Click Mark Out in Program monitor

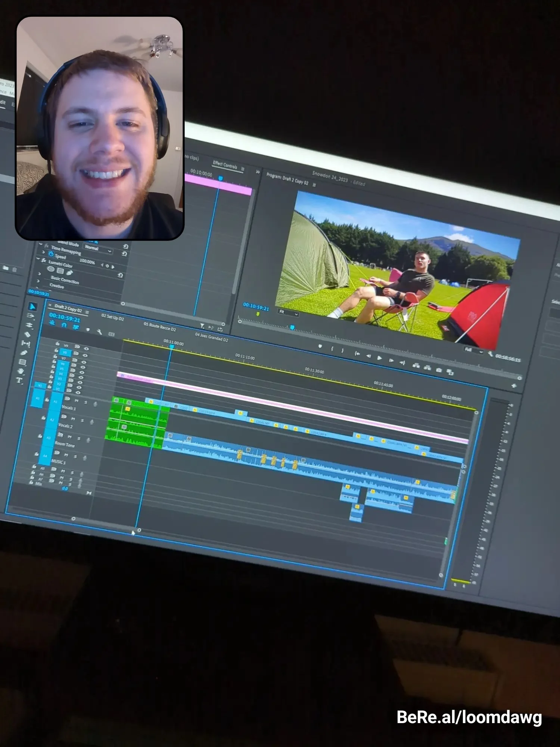[343, 351]
